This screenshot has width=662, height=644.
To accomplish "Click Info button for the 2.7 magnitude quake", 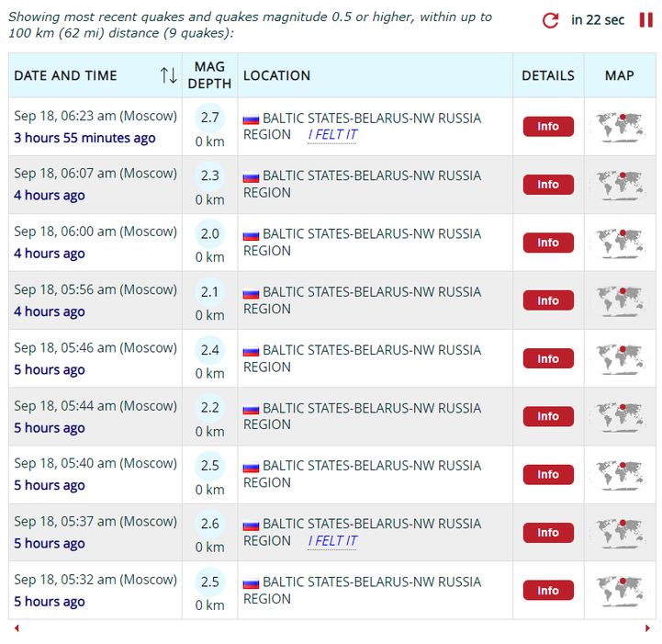I will (x=548, y=127).
